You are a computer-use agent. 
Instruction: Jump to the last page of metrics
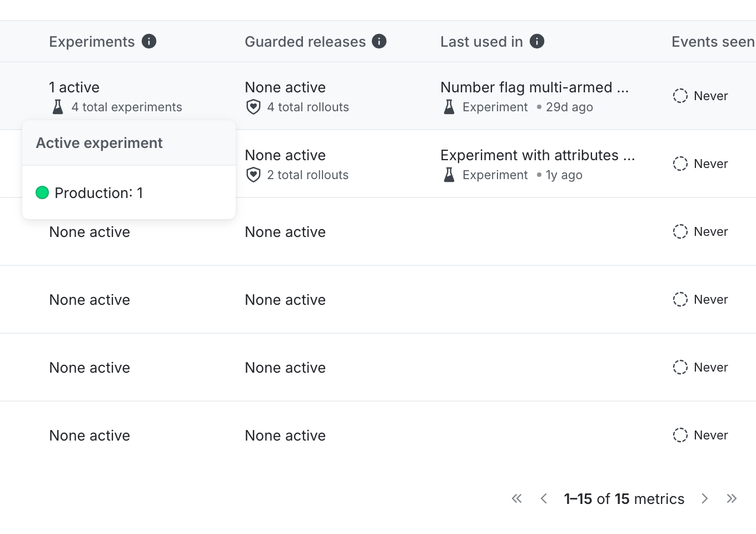732,498
